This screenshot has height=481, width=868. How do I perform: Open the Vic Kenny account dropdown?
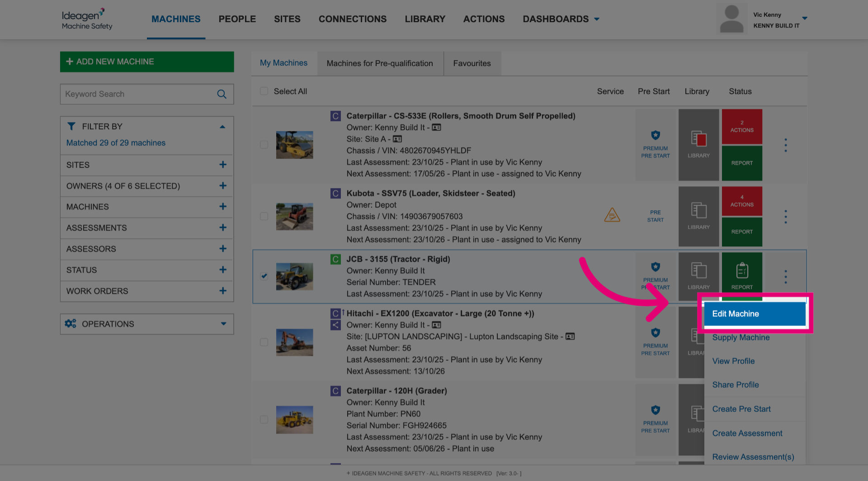[x=805, y=19]
